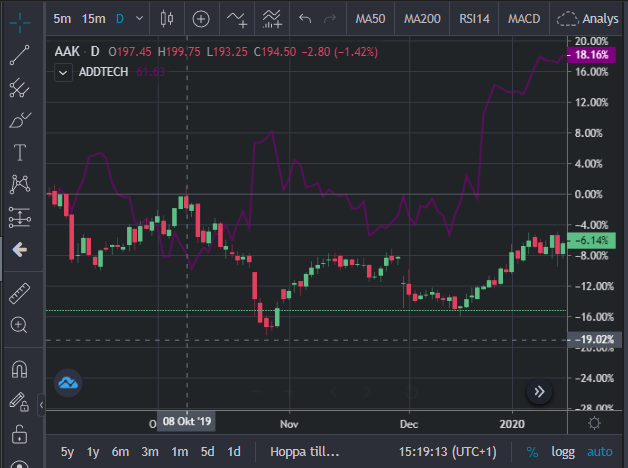Activate the zoom in tool
This screenshot has height=468, width=628.
[x=19, y=325]
